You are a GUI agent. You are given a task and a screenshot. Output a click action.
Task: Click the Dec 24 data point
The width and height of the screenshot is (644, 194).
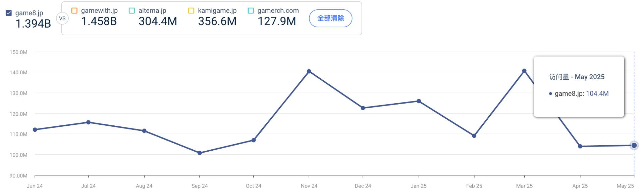coord(363,108)
